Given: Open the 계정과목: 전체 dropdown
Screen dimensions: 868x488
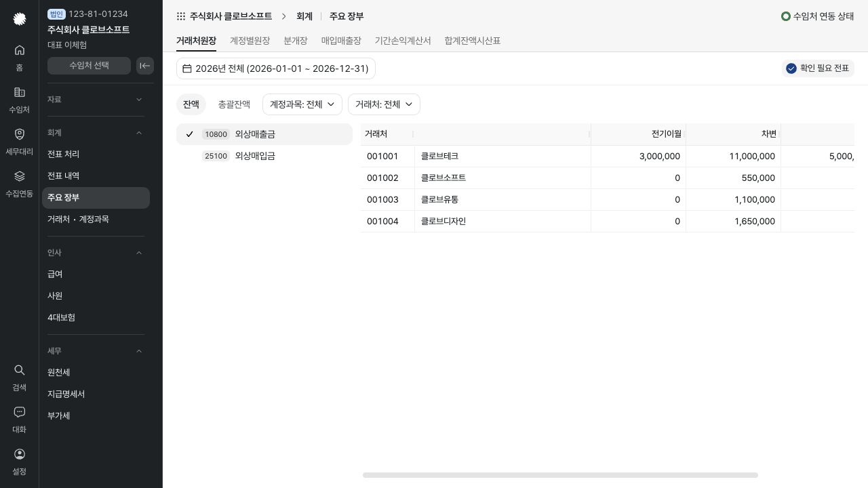Looking at the screenshot, I should (x=302, y=104).
